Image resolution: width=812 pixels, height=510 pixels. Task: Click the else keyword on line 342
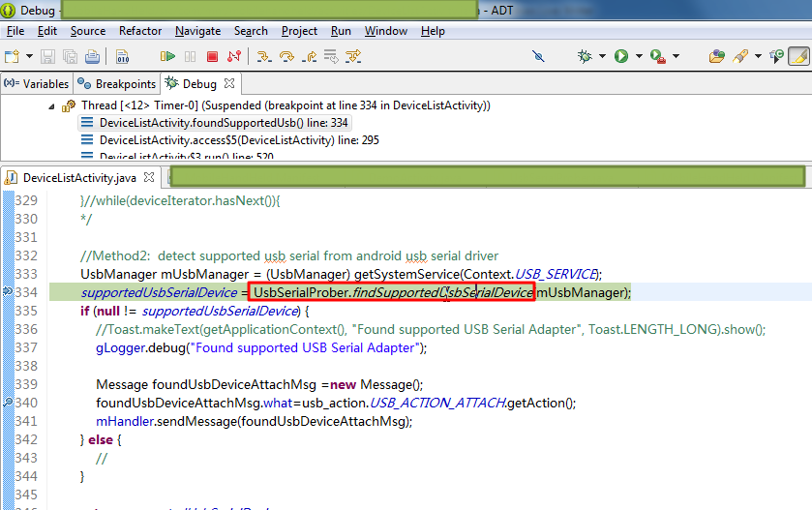click(x=101, y=439)
